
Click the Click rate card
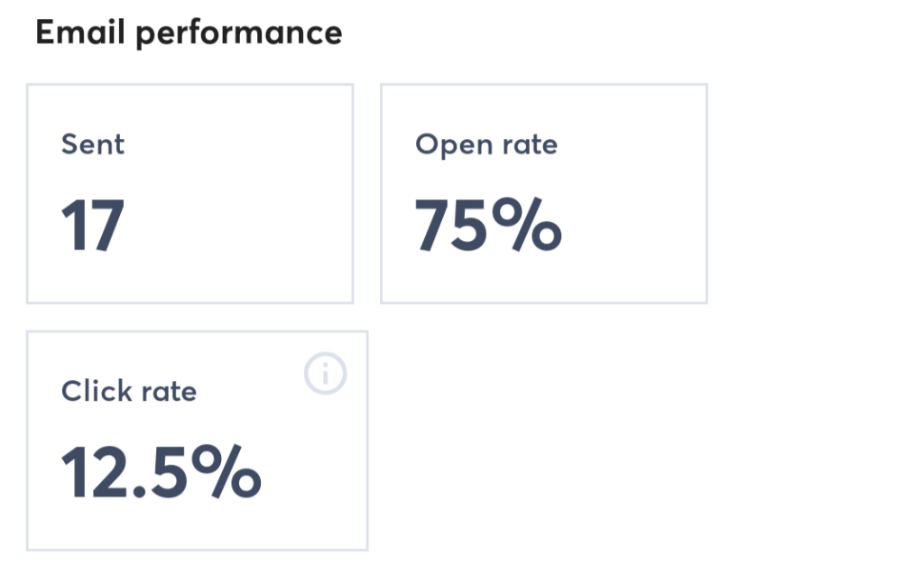coord(198,441)
